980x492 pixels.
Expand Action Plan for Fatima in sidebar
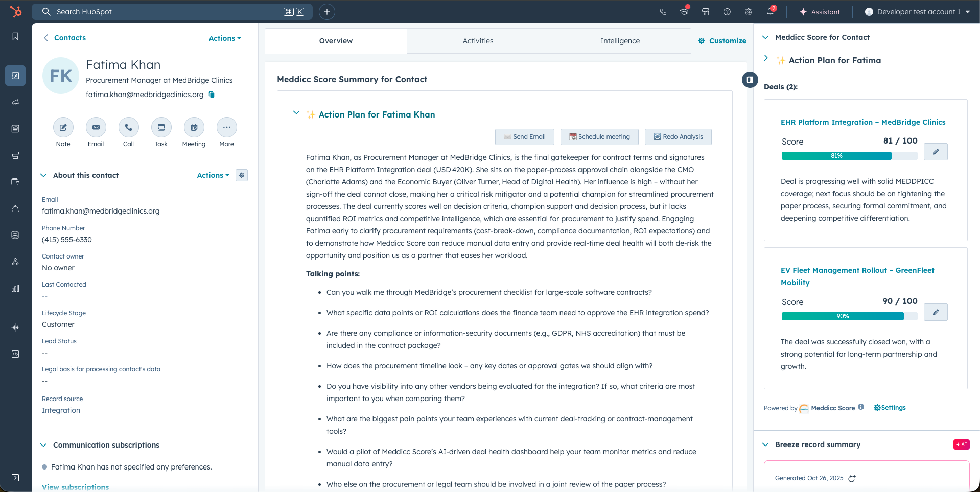click(x=766, y=58)
